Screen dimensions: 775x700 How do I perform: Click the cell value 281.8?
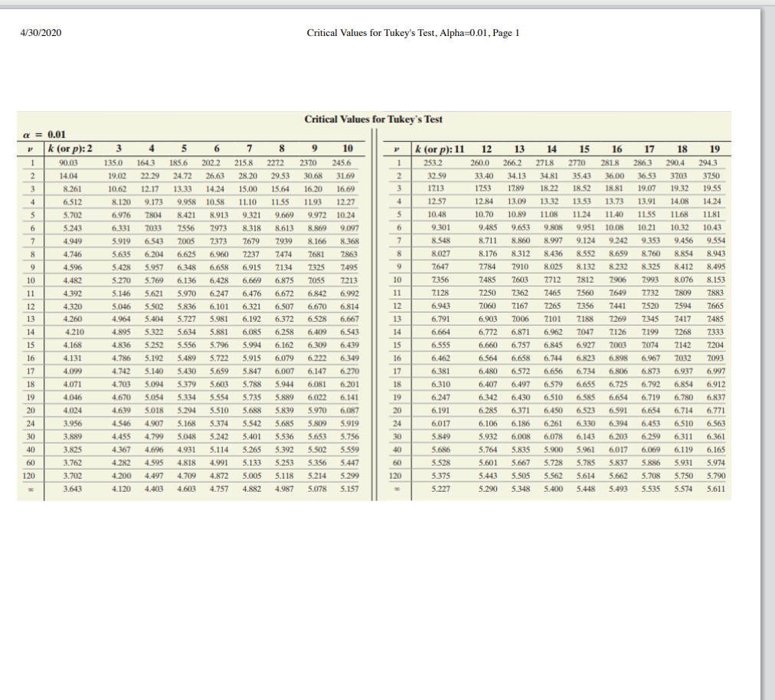click(610, 162)
